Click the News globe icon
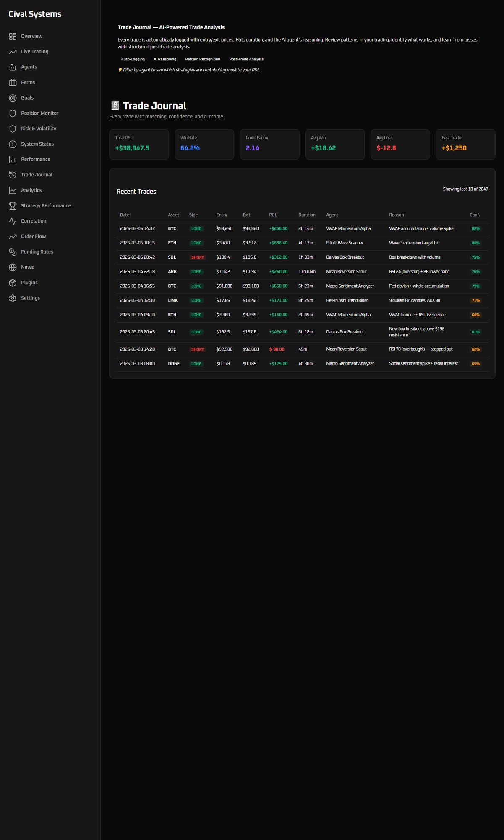Viewport: 504px width, 840px height. point(13,268)
